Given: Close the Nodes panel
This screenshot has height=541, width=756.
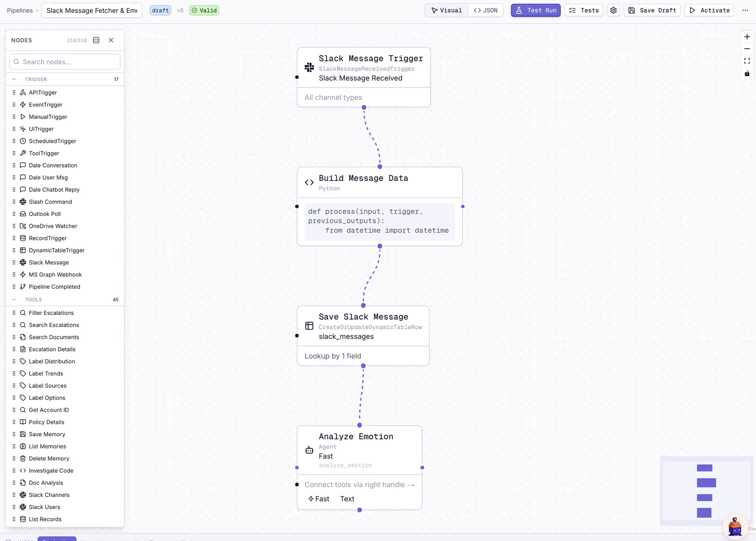Looking at the screenshot, I should pos(111,40).
